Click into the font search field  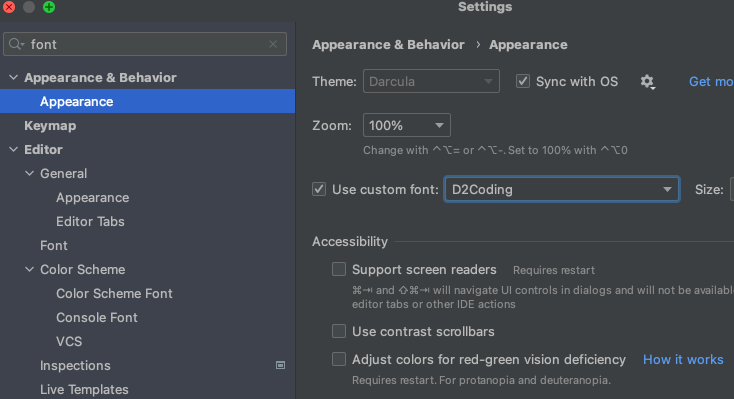pos(145,44)
